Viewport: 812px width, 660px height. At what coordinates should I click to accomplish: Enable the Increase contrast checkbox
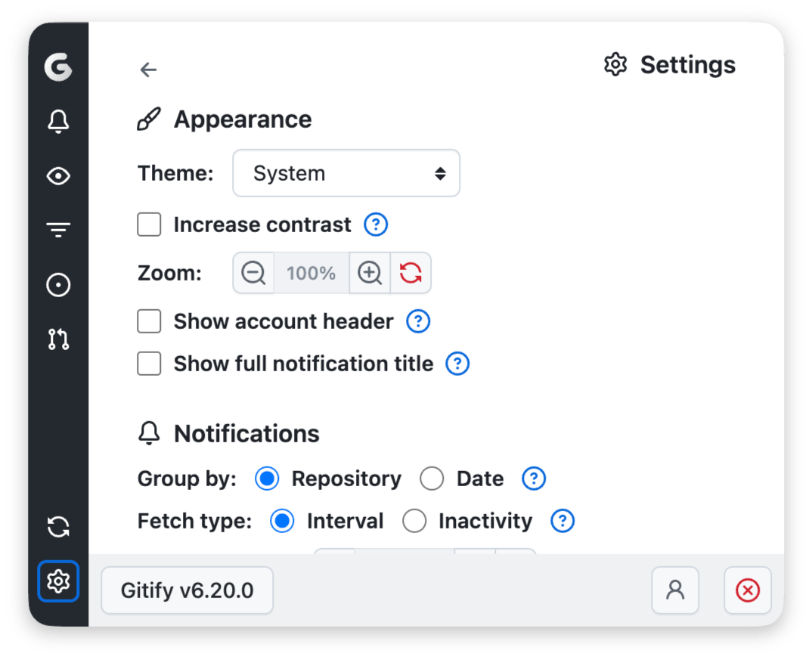tap(149, 225)
